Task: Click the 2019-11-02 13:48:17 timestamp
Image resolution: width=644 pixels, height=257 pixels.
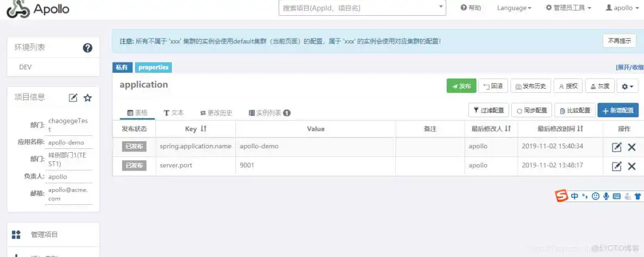Action: [x=553, y=166]
